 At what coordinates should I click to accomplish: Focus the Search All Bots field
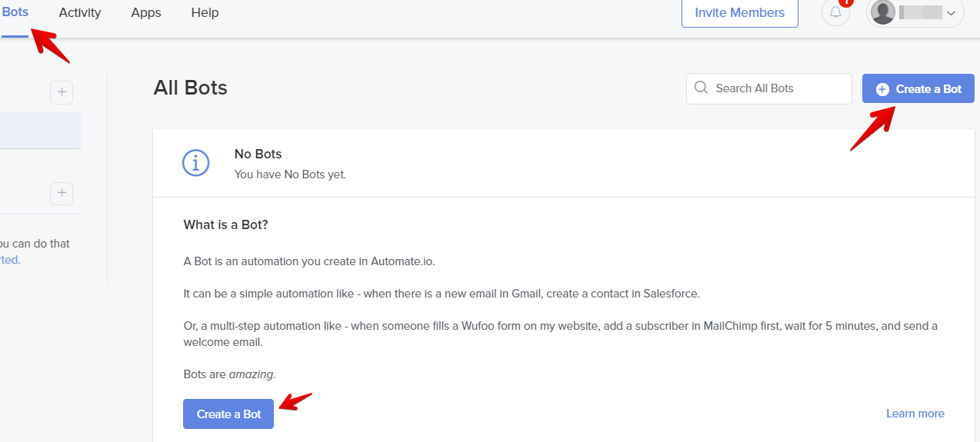pos(777,88)
